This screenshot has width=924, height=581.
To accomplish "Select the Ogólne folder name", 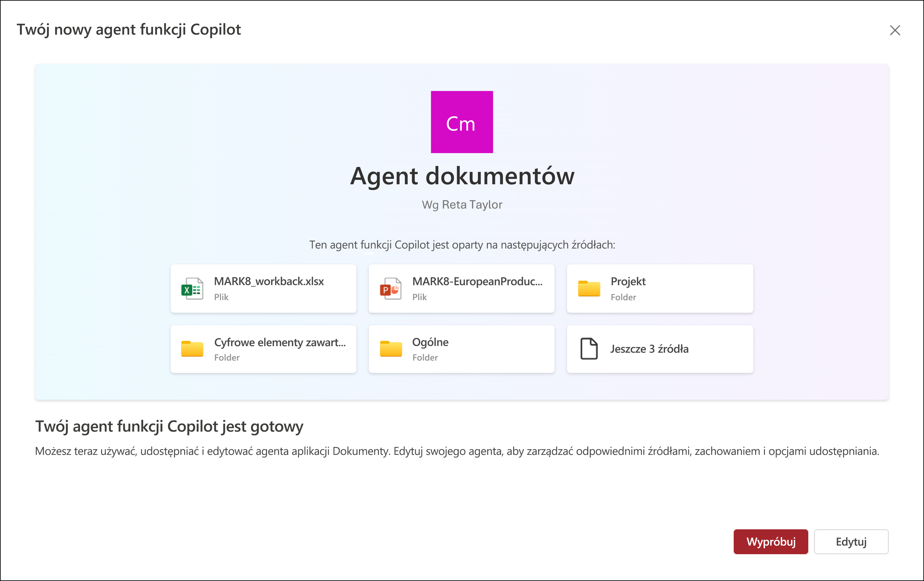I will (430, 342).
